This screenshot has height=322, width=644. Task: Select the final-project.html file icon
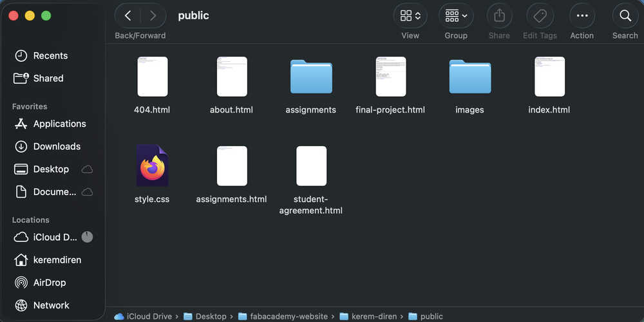[x=391, y=77]
